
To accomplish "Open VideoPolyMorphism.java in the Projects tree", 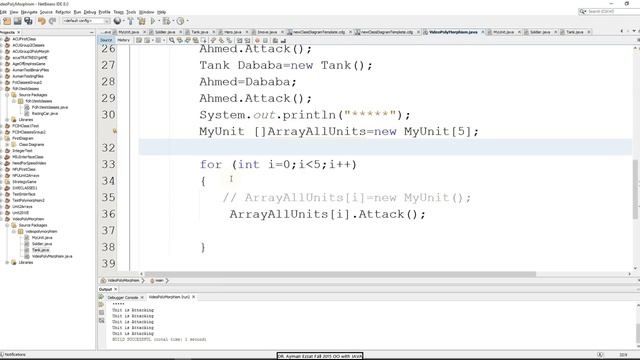I will pos(52,256).
